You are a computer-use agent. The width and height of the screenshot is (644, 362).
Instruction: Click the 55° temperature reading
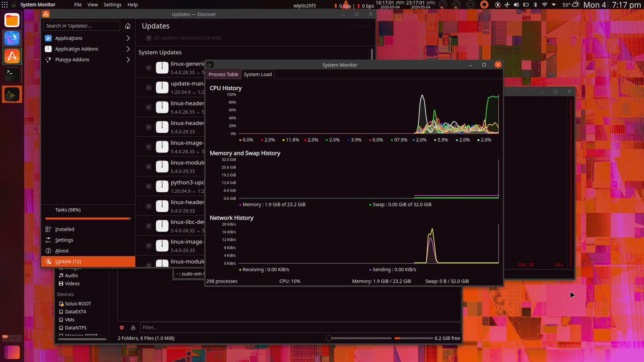point(566,5)
